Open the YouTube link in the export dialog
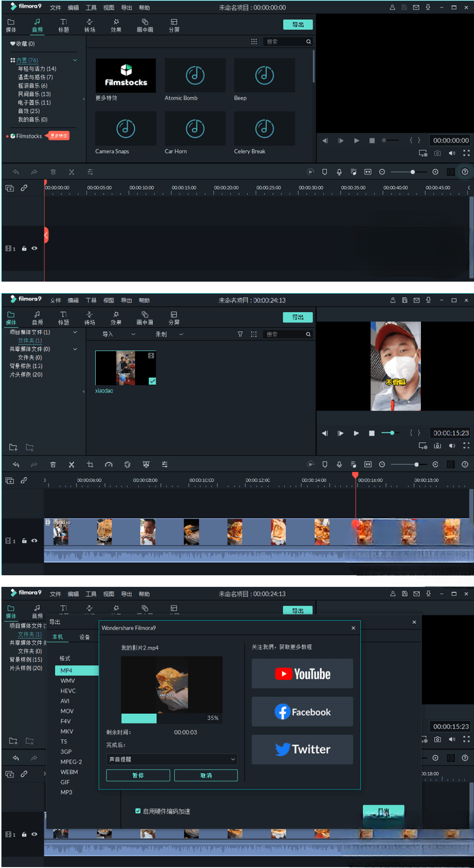The height and width of the screenshot is (868, 474). (x=302, y=674)
